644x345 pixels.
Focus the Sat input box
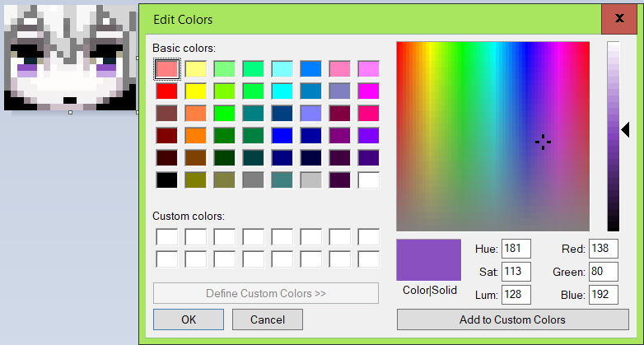[x=515, y=272]
